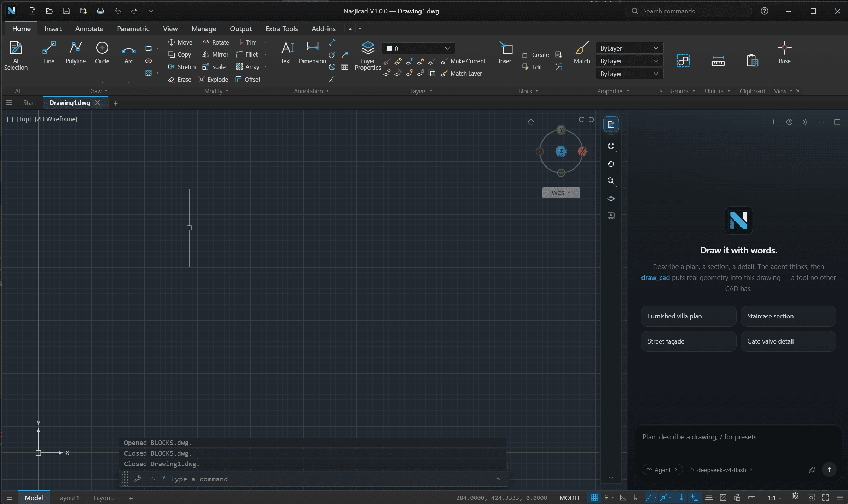Open Layer Properties manager
Screen dimensions: 848x504
click(x=368, y=55)
